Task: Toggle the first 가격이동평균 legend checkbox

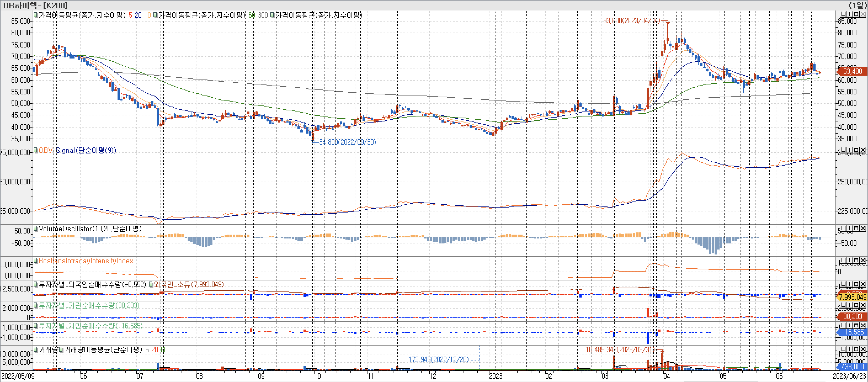Action: 36,15
